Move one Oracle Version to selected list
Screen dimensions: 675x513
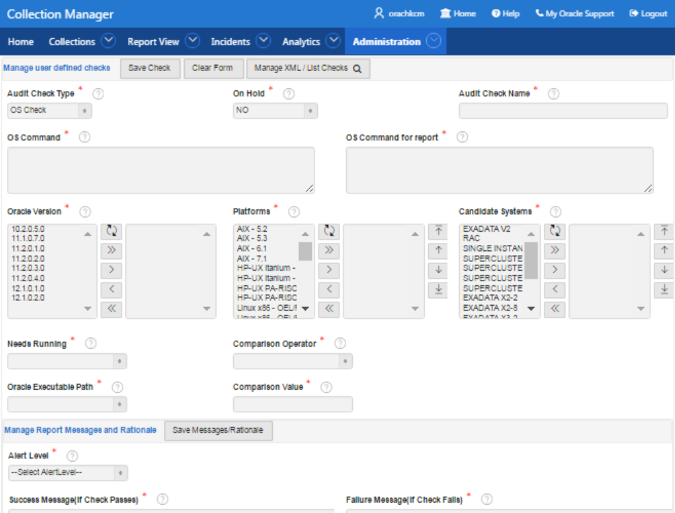[x=111, y=270]
